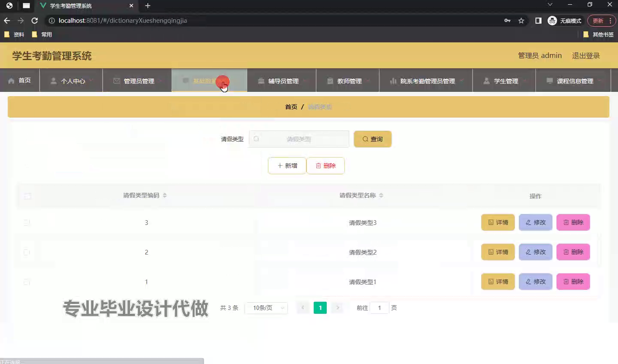
Task: Click 删除 for 请假类型2 row
Action: pos(573,252)
